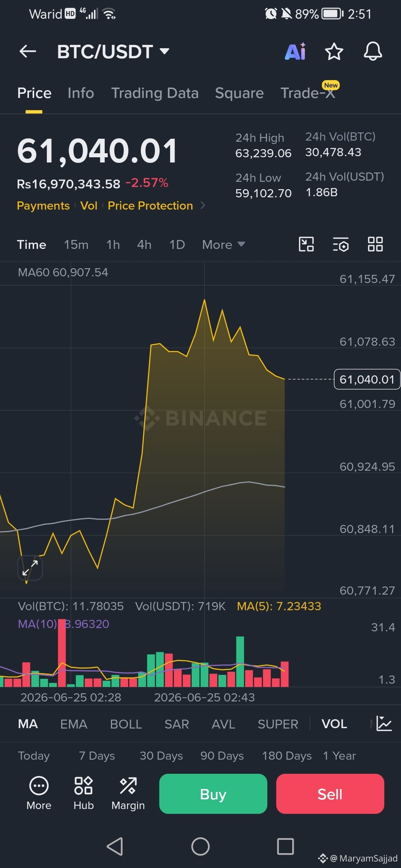Viewport: 401px width, 868px height.
Task: Select the 30 Days range
Action: point(161,756)
